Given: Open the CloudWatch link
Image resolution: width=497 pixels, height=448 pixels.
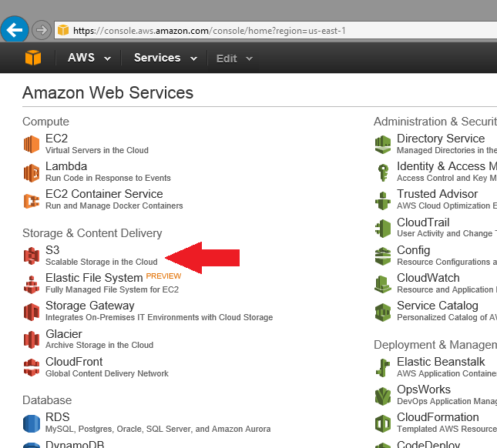Looking at the screenshot, I should [x=428, y=278].
